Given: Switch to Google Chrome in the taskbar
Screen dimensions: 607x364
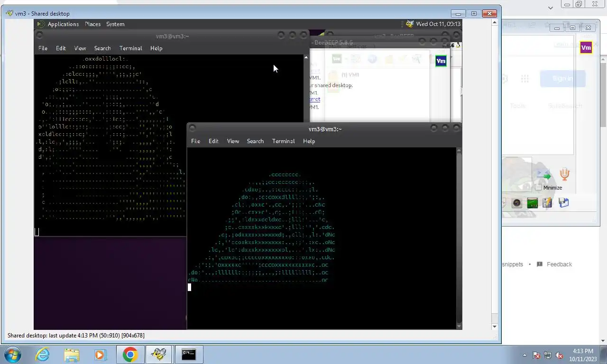Looking at the screenshot, I should (130, 355).
